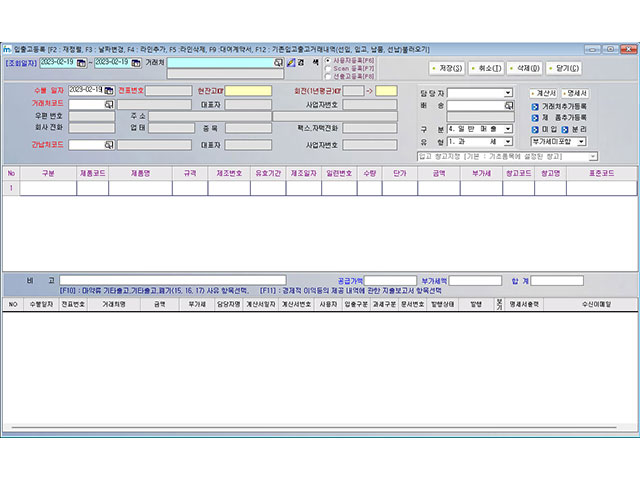Select Scan 등록[F7] radio option
This screenshot has height=480, width=640.
328,68
